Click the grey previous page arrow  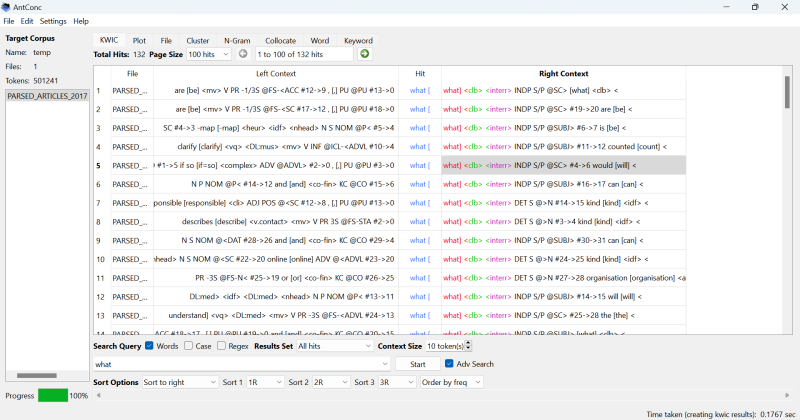(243, 54)
